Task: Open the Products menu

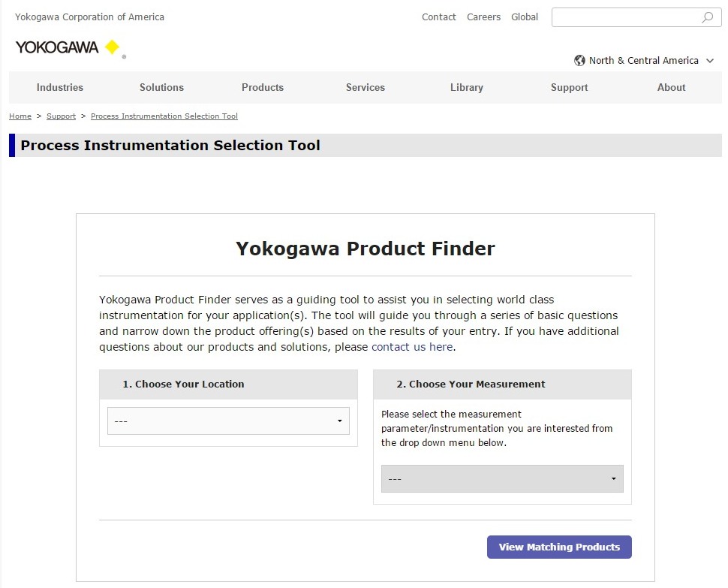Action: point(263,88)
